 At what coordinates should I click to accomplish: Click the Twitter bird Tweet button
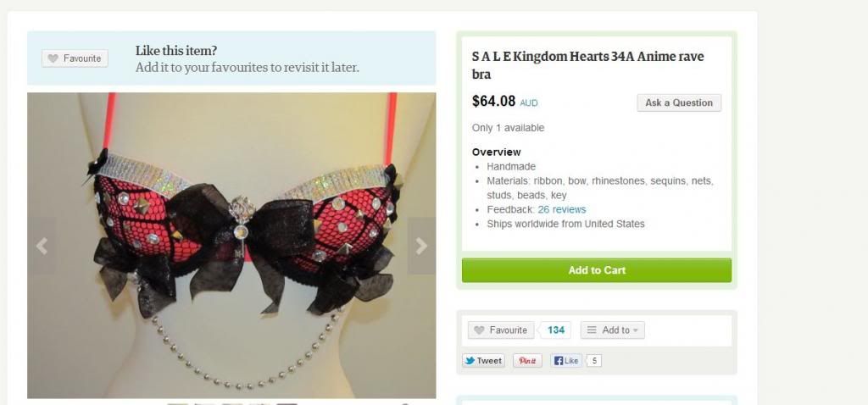point(483,361)
